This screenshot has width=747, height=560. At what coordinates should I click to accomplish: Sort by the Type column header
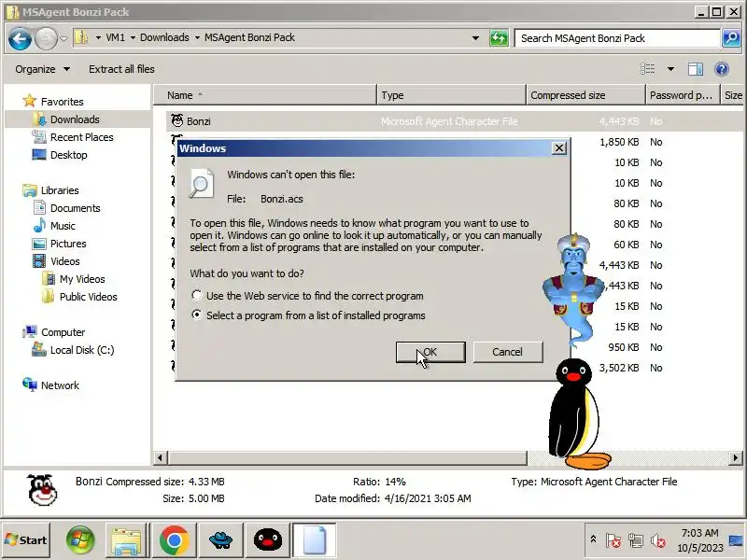pos(452,95)
